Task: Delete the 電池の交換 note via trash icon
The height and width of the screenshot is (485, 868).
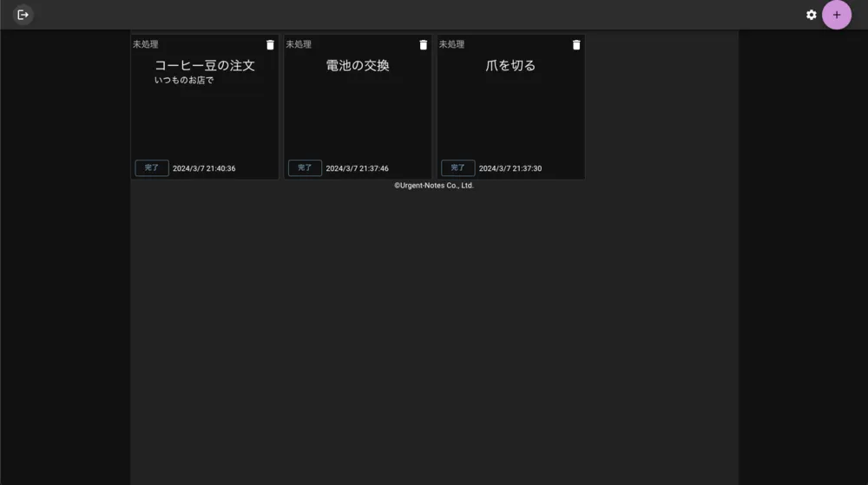Action: [424, 45]
